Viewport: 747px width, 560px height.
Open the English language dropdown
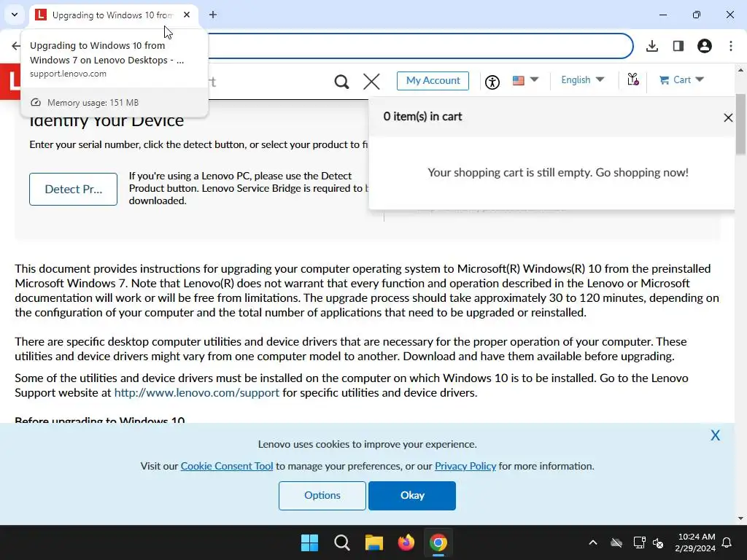582,80
